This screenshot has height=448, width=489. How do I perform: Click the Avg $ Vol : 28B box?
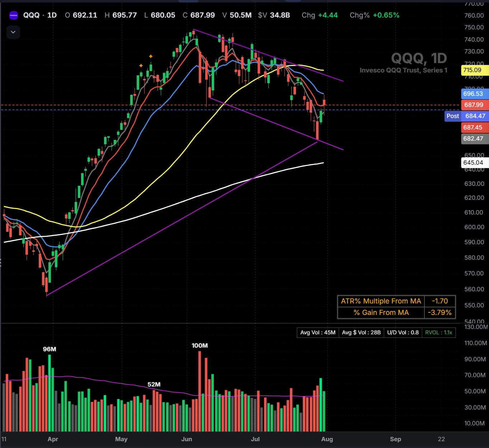click(361, 333)
